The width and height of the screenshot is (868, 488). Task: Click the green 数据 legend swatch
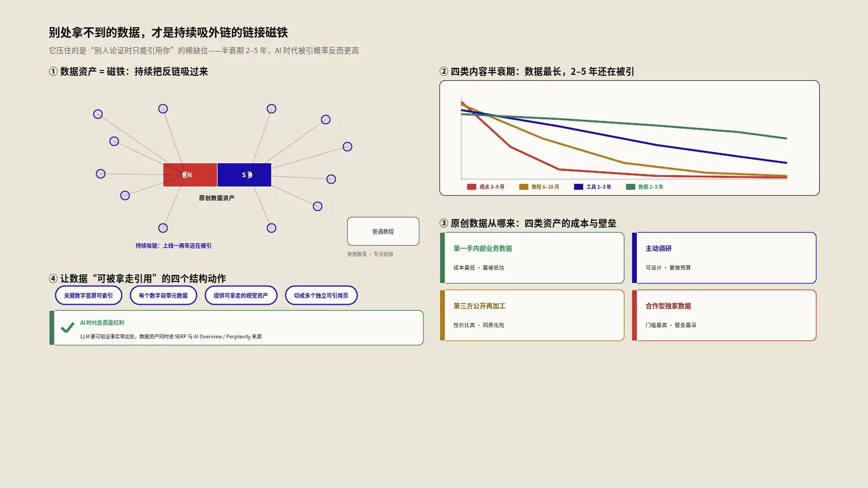click(x=630, y=187)
